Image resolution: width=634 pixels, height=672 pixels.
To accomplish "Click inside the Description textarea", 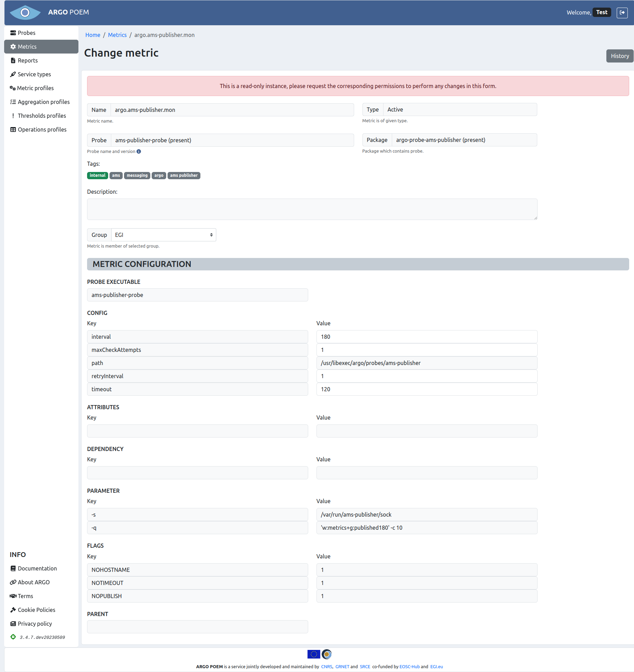I will tap(311, 209).
